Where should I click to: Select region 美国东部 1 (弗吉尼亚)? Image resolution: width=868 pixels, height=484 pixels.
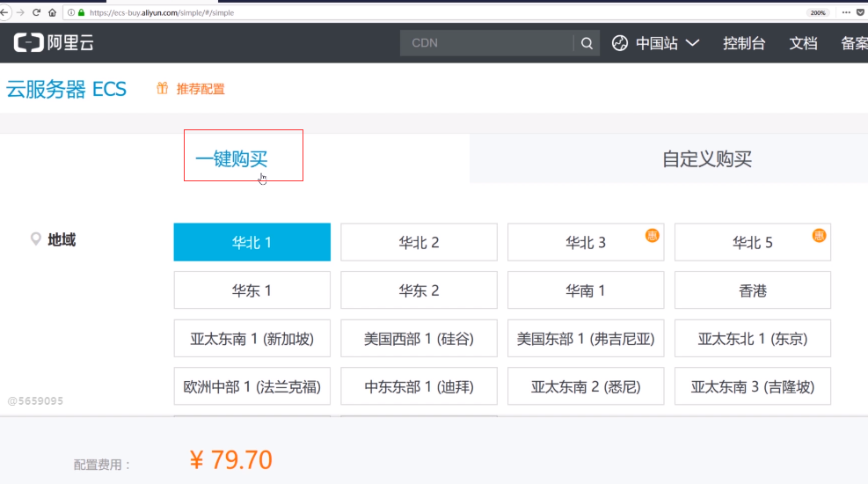click(x=586, y=338)
